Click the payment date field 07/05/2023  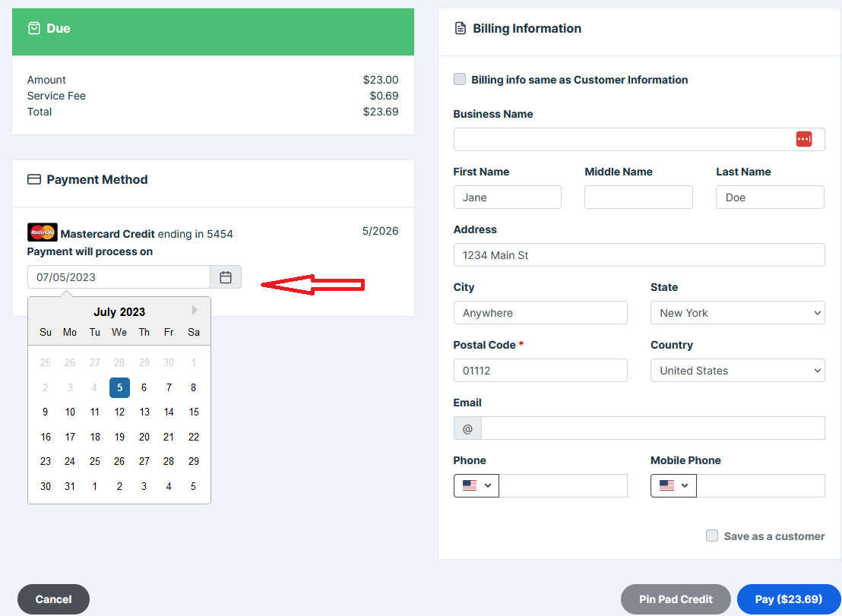(119, 277)
